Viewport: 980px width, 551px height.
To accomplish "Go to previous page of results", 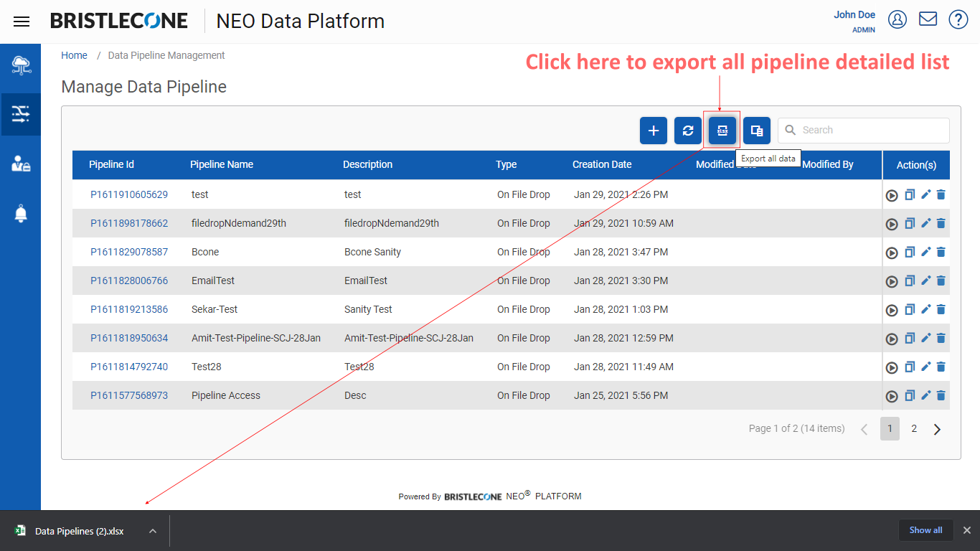I will 864,429.
